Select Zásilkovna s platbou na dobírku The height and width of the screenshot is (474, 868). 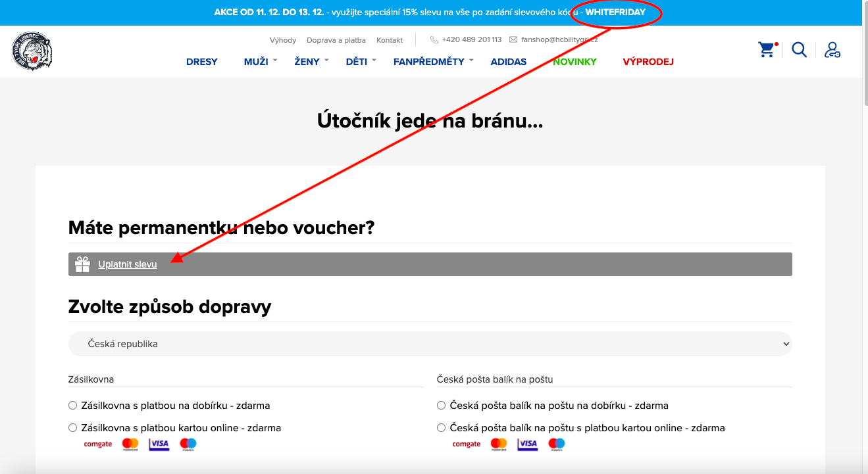coord(73,406)
